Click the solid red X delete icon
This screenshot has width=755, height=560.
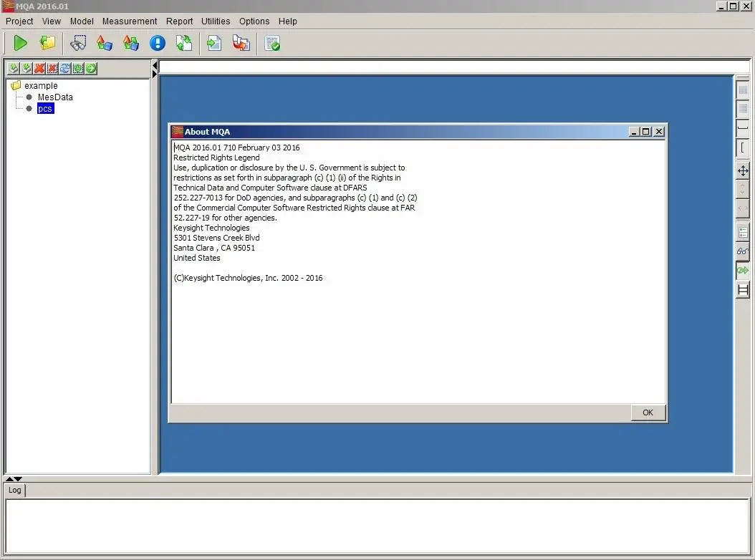click(x=39, y=68)
